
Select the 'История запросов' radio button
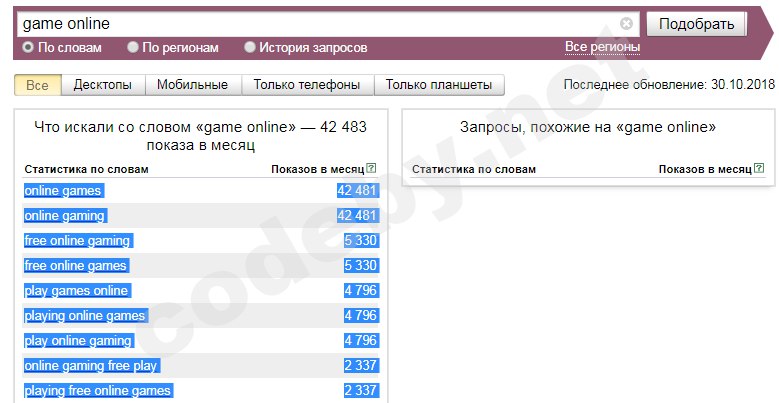[x=249, y=47]
